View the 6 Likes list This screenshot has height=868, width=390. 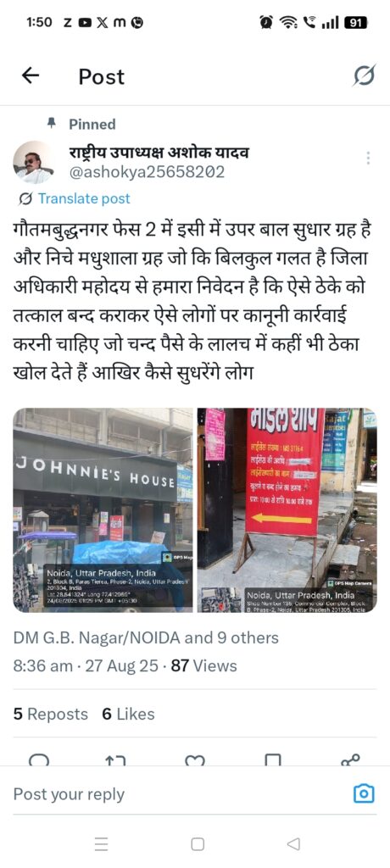(128, 714)
